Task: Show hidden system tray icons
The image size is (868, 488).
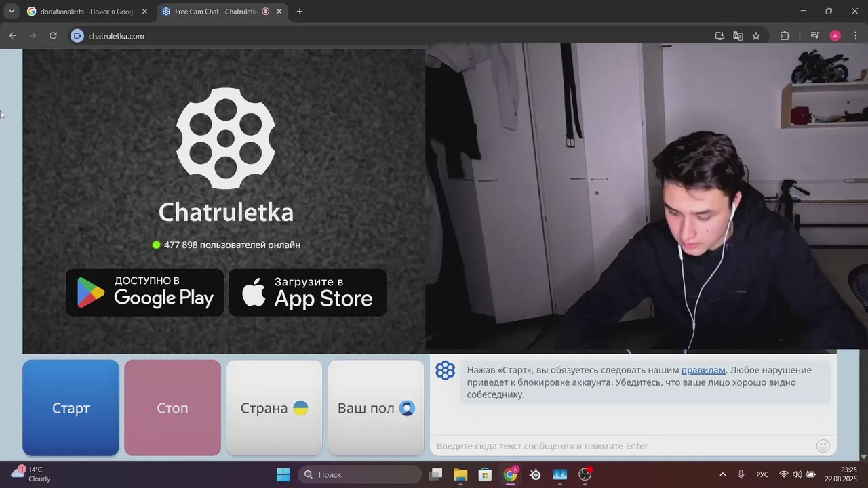Action: (722, 474)
